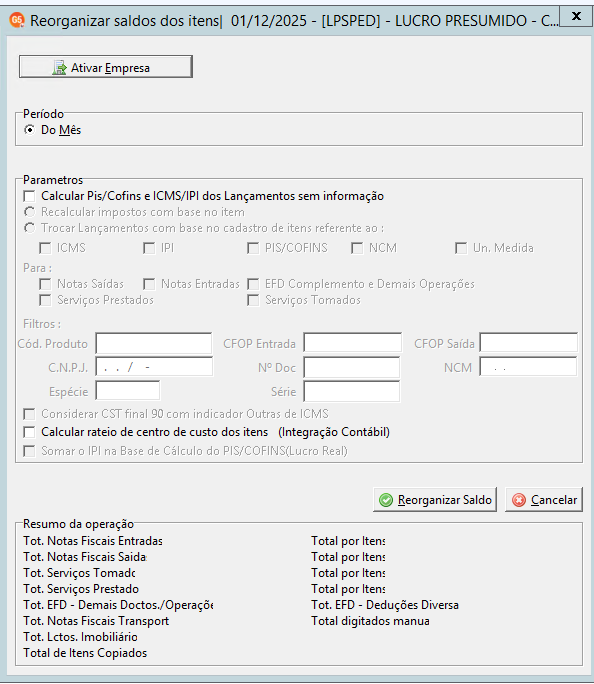Click Tot. EFD - Deduções Diversa label
Viewport: 594px width, 684px height.
tap(385, 605)
